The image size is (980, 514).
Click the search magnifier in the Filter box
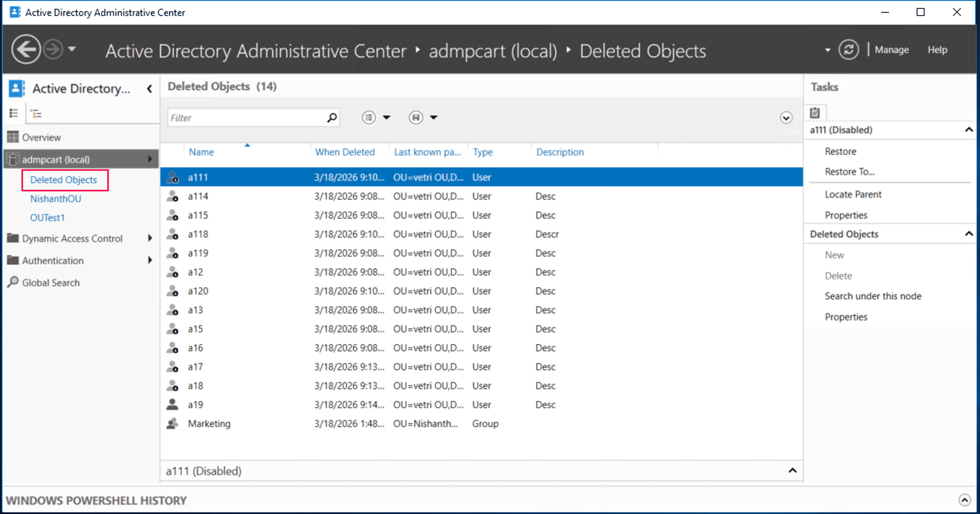coord(331,117)
